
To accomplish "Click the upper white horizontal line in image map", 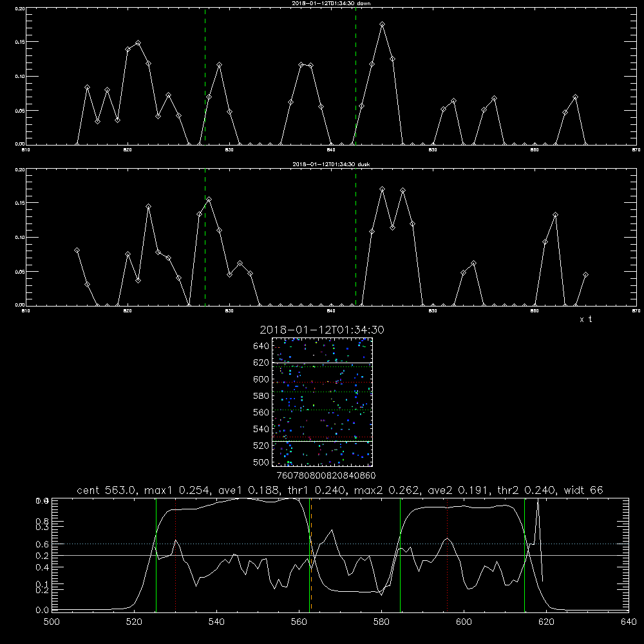I will tap(323, 363).
